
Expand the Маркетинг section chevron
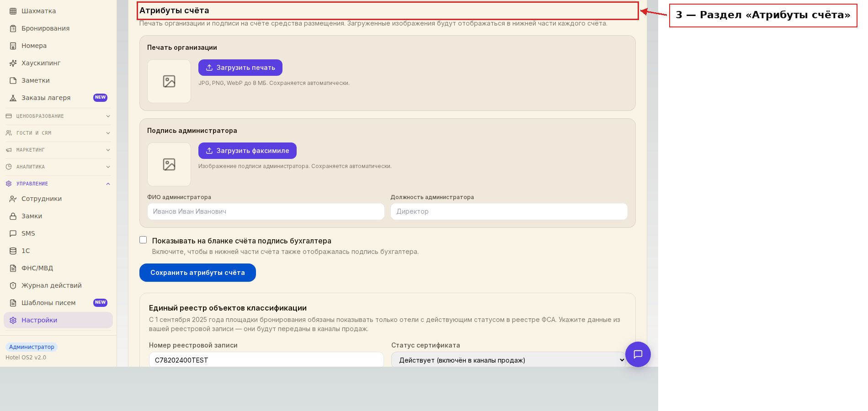(108, 150)
